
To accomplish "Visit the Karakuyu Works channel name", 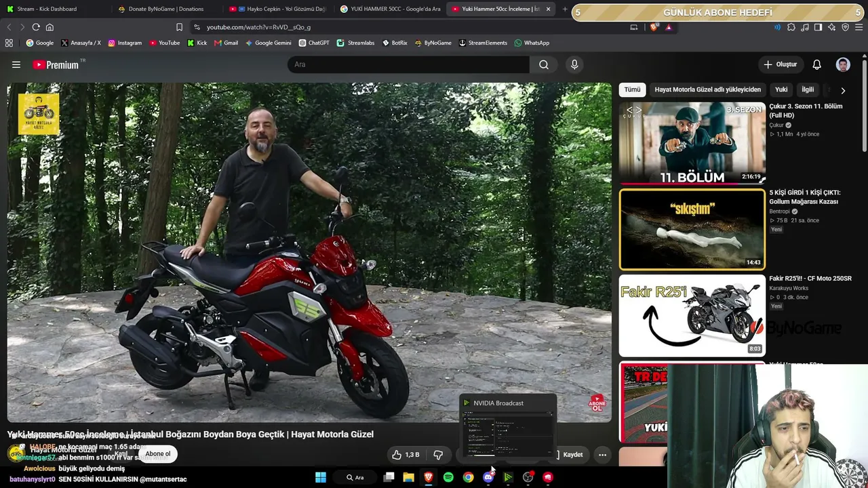I will (789, 288).
